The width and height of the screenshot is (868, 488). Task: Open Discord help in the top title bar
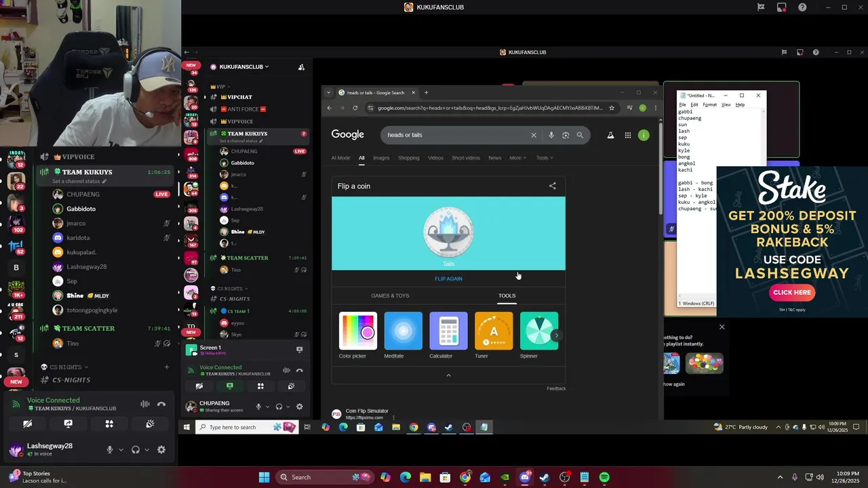802,7
